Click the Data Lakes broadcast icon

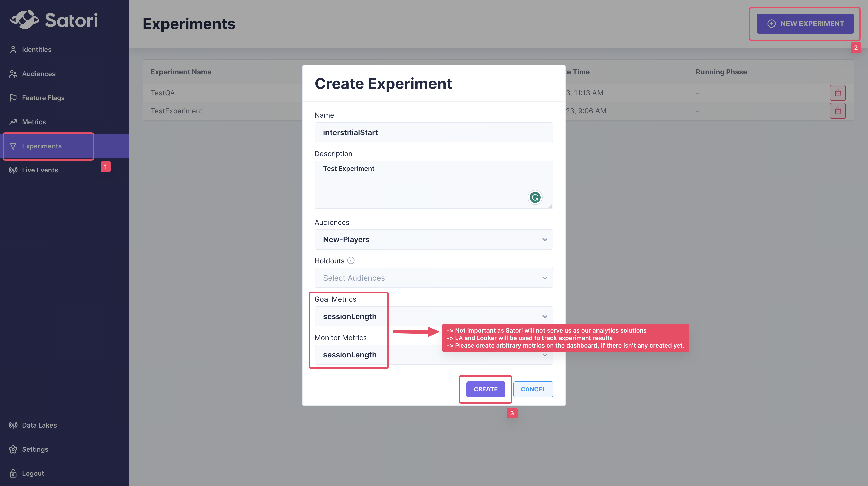coord(13,425)
